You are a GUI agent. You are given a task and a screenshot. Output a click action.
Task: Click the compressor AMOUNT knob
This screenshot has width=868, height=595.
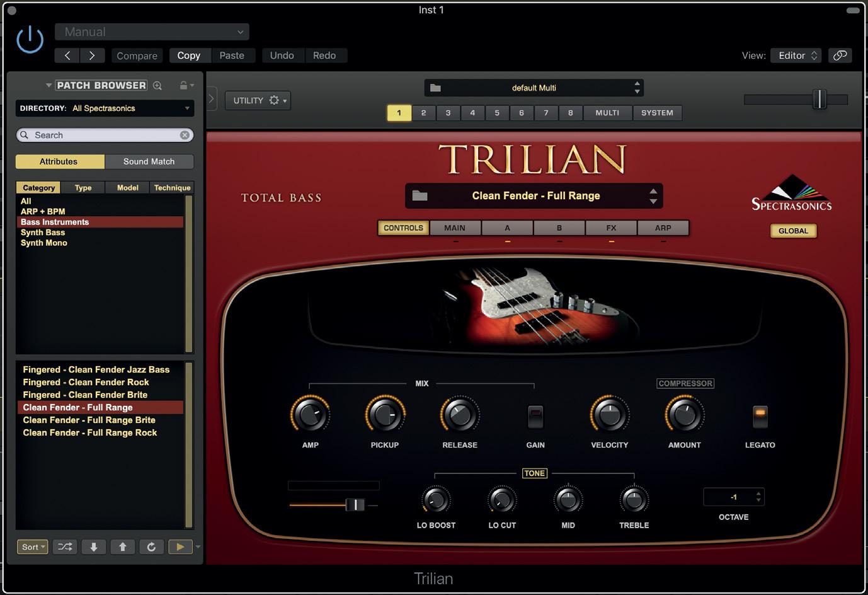pyautogui.click(x=685, y=415)
